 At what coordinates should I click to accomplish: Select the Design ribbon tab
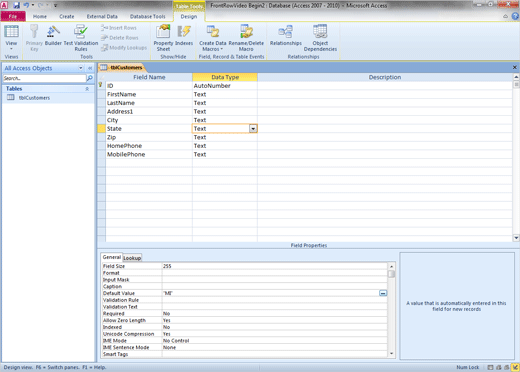click(189, 16)
